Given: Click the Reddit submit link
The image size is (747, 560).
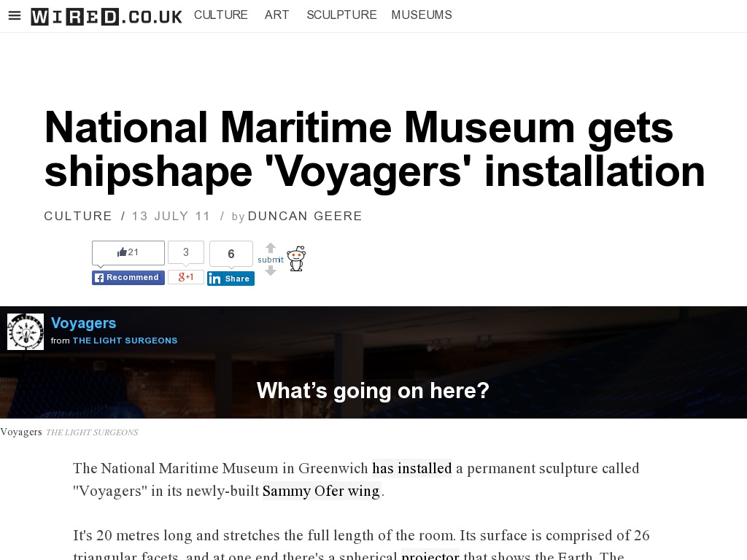Looking at the screenshot, I should coord(271,260).
